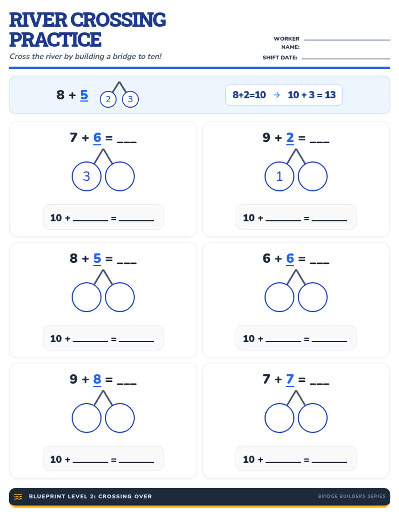Click the Worker Name blank line
The width and height of the screenshot is (399, 532).
[x=347, y=39]
